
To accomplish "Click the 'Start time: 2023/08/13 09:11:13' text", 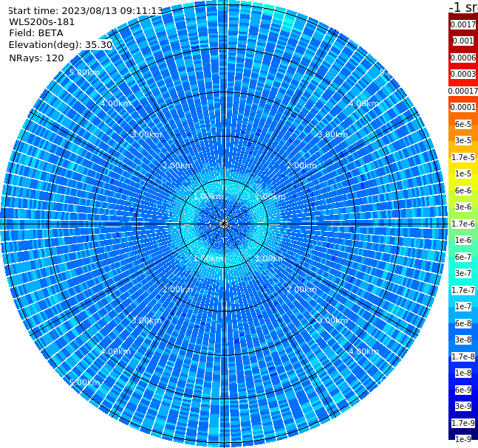I will coord(85,11).
